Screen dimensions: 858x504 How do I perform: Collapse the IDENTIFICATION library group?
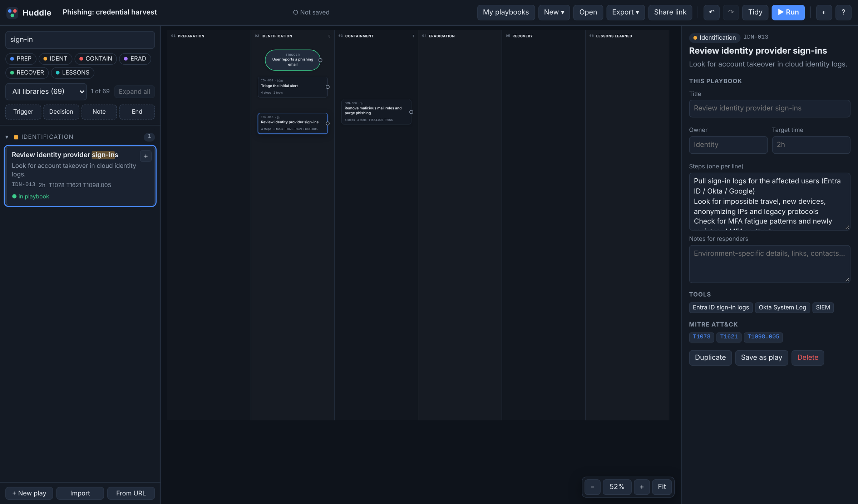pyautogui.click(x=7, y=137)
